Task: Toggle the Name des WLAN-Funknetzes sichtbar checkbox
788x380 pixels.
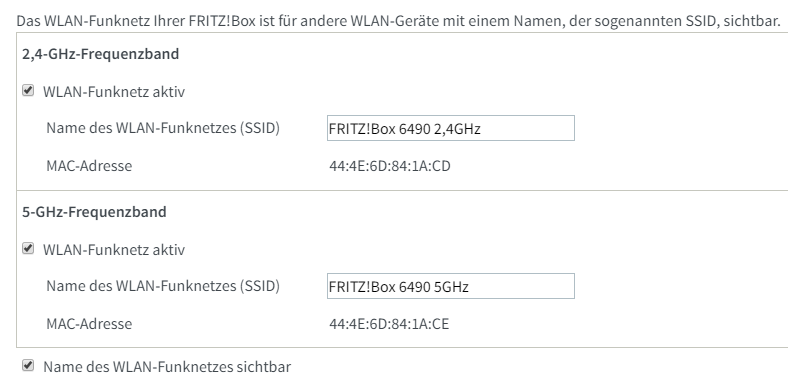Action: click(x=28, y=366)
